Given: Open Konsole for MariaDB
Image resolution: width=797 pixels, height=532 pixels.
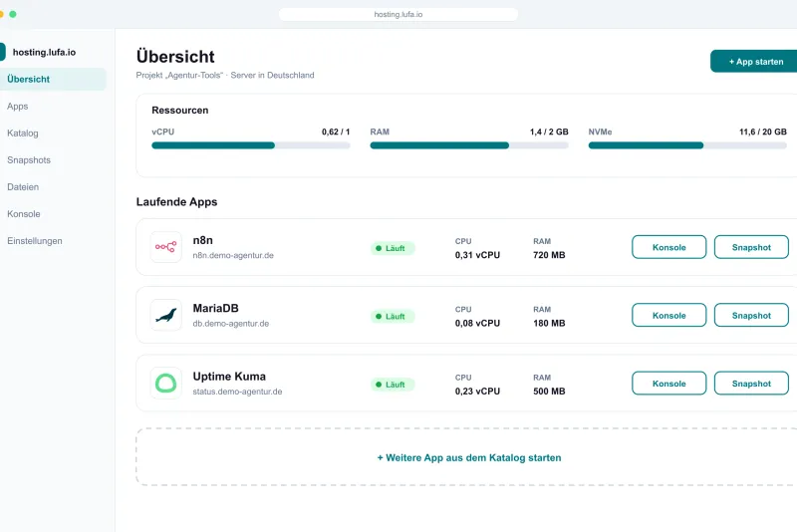Looking at the screenshot, I should click(668, 316).
